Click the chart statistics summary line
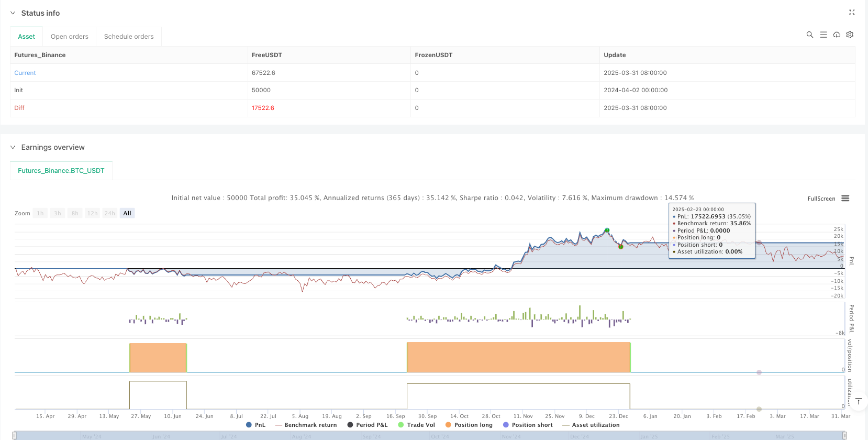The width and height of the screenshot is (868, 440). 433,198
